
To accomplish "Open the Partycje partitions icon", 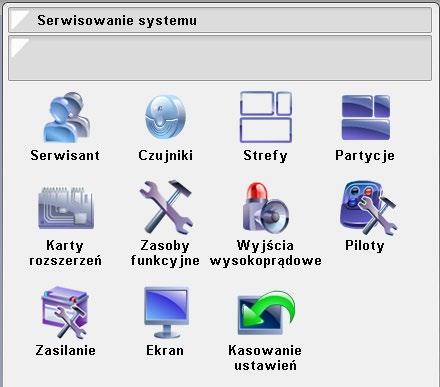I will 366,117.
